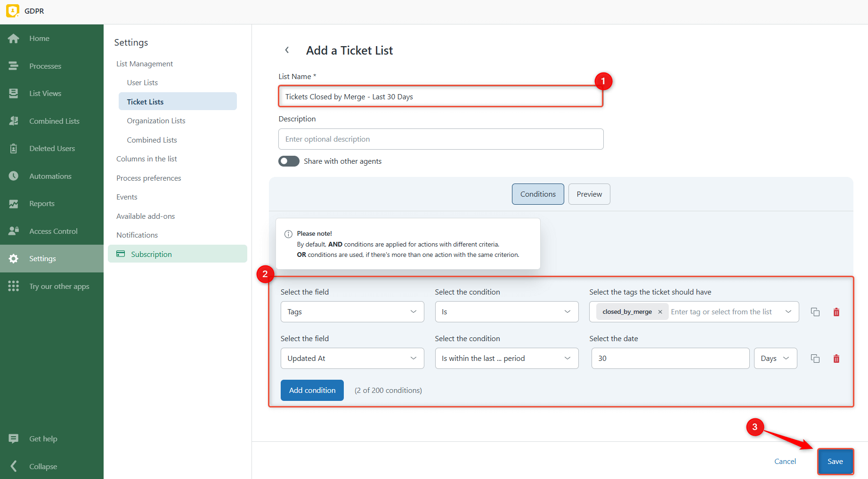Click the Description input field
The width and height of the screenshot is (868, 479).
440,139
